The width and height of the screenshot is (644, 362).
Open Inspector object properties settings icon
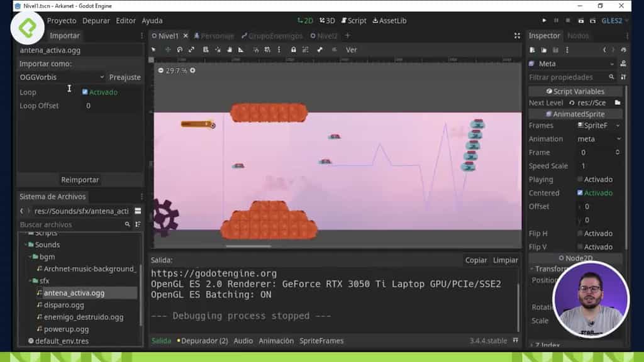(623, 77)
